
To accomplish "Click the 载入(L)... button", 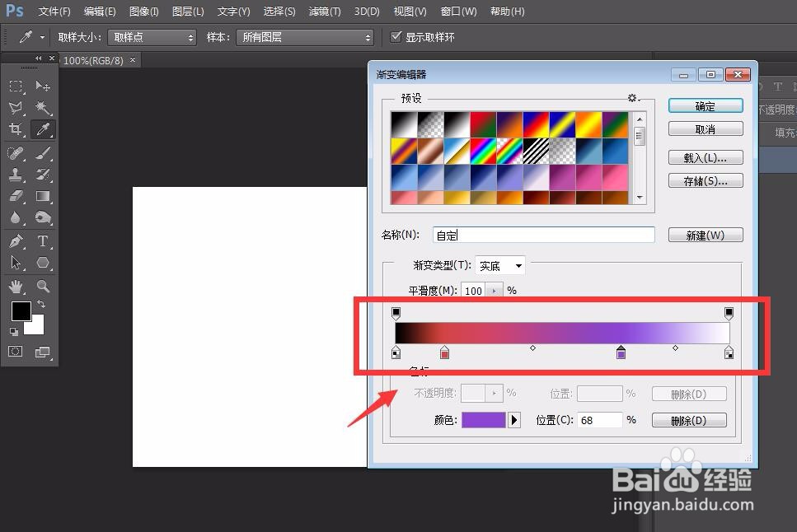I will point(706,157).
